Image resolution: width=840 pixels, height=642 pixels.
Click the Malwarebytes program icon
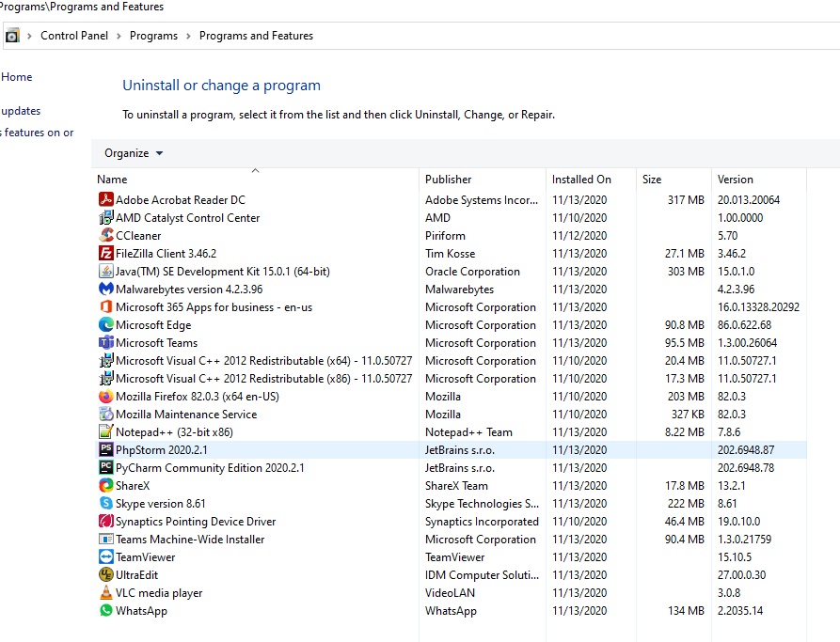tap(106, 289)
